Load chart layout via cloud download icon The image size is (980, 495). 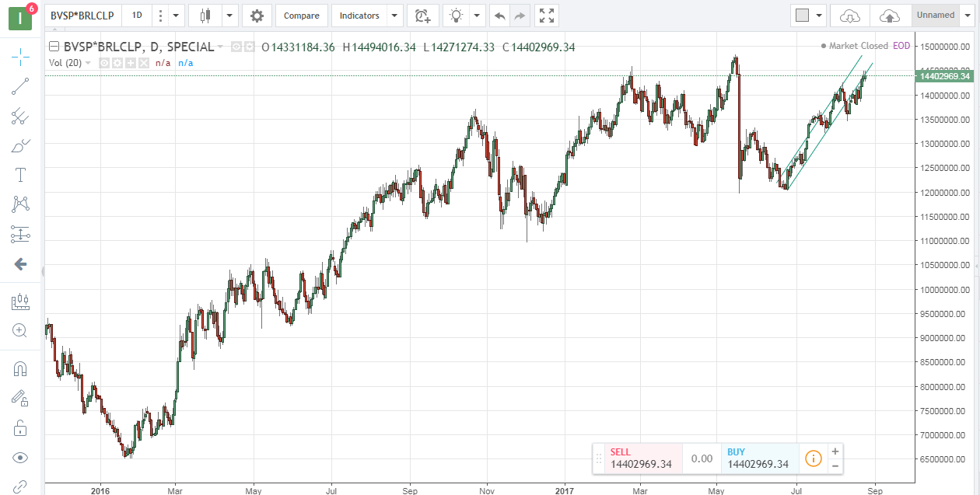(850, 16)
